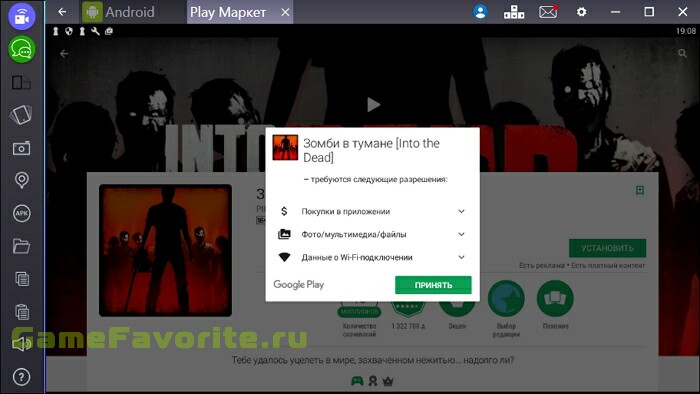Click the УСТАНОВИТЬ button

coord(607,248)
